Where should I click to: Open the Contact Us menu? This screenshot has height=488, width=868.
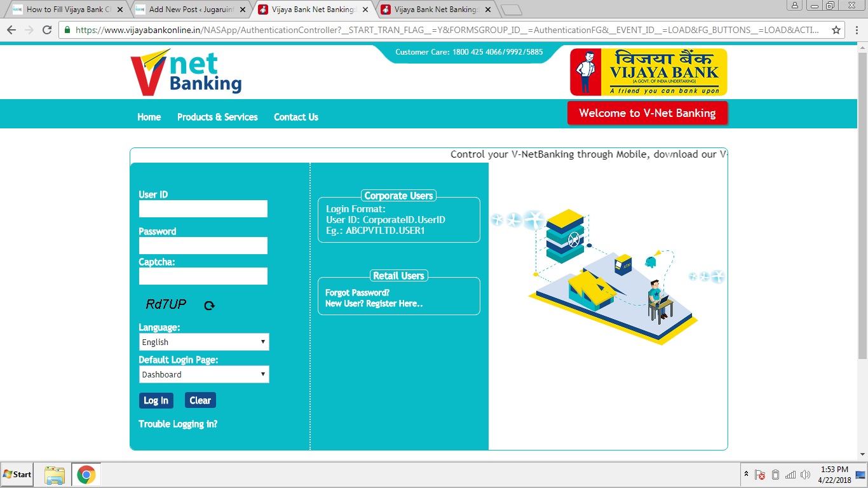tap(296, 117)
